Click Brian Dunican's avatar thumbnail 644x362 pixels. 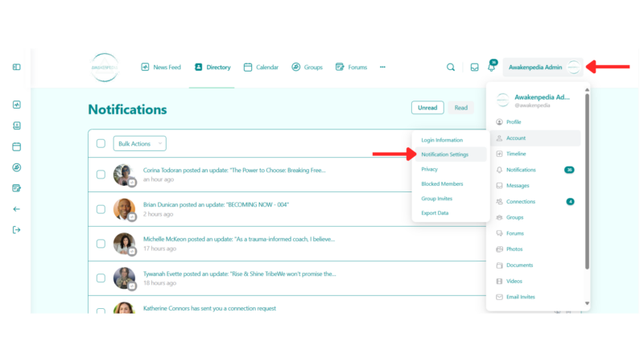124,209
